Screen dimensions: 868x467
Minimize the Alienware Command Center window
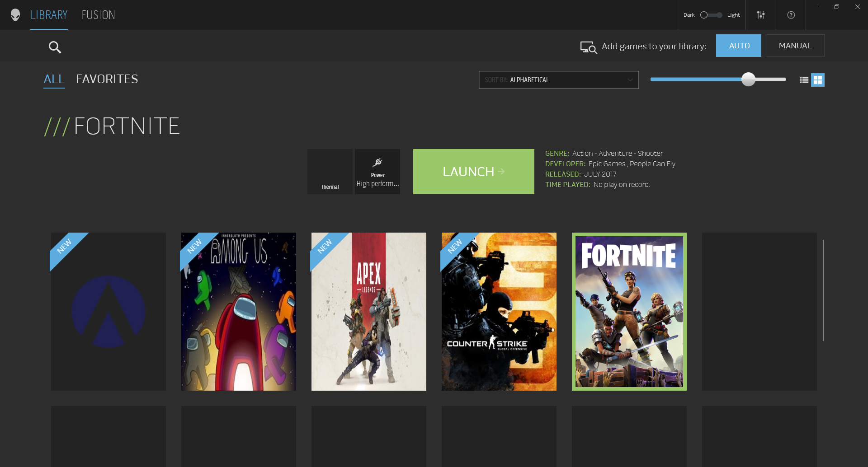point(816,7)
